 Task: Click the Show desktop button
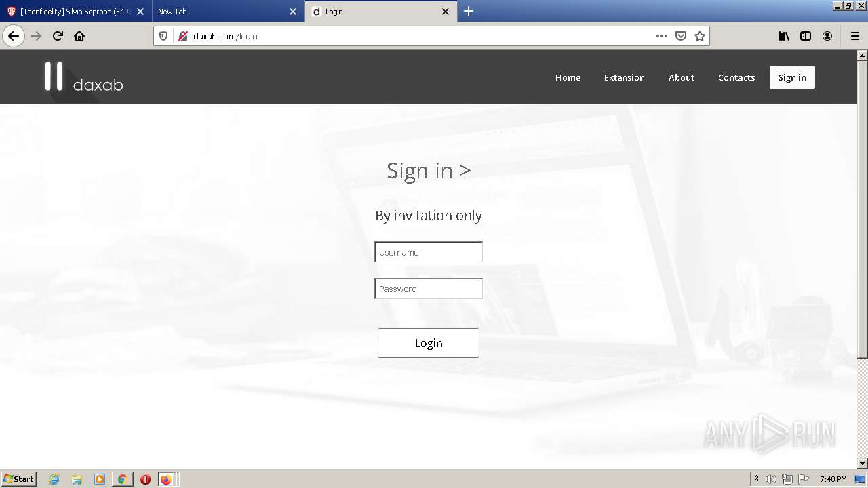point(861,479)
